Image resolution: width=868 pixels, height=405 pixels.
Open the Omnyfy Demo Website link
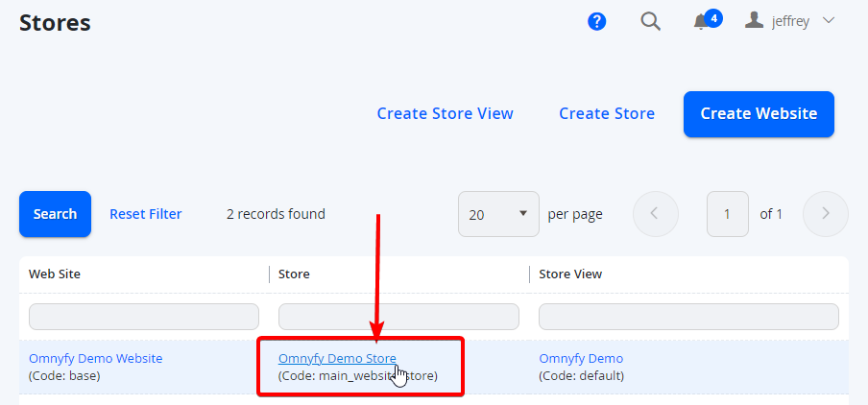[x=96, y=359]
